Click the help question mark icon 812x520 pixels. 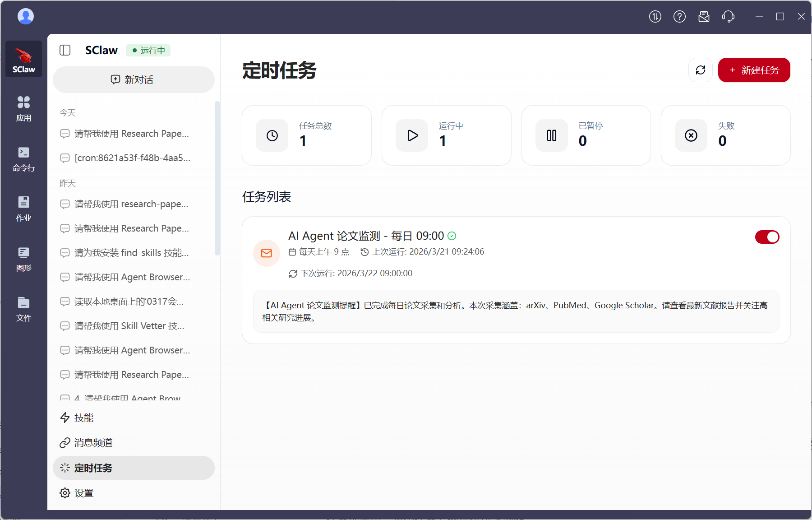click(x=679, y=17)
